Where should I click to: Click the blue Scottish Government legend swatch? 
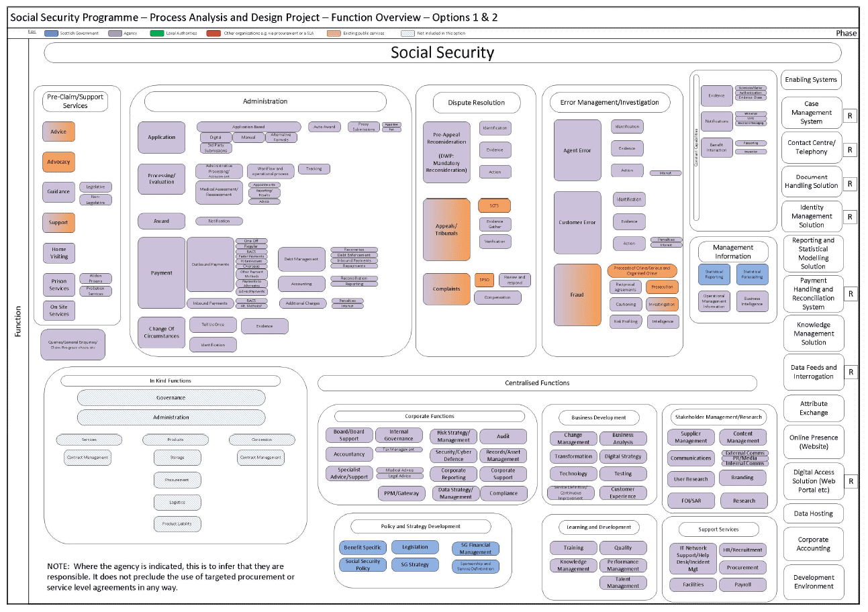click(x=51, y=33)
